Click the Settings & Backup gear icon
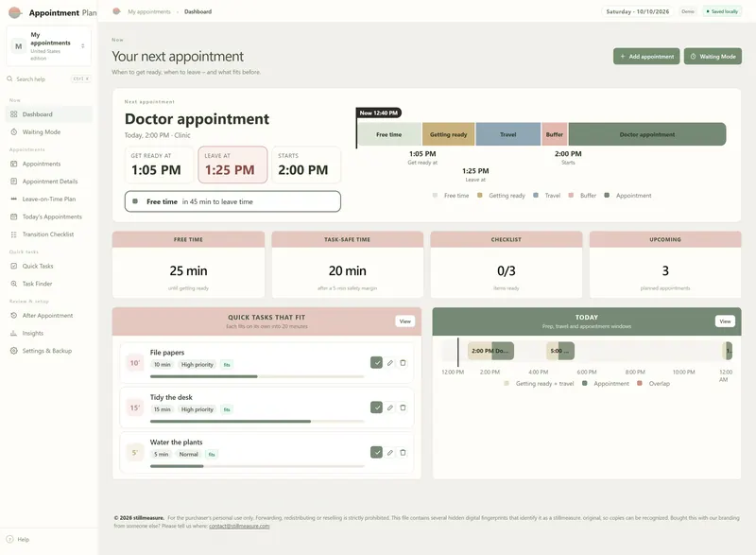Image resolution: width=756 pixels, height=555 pixels. pos(13,351)
